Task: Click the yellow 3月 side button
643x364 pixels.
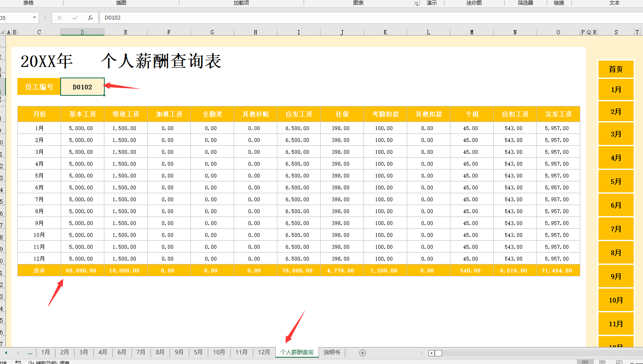Action: tap(616, 134)
